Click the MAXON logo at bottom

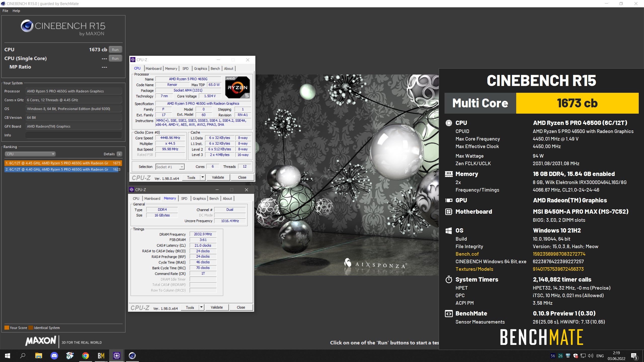(x=41, y=341)
